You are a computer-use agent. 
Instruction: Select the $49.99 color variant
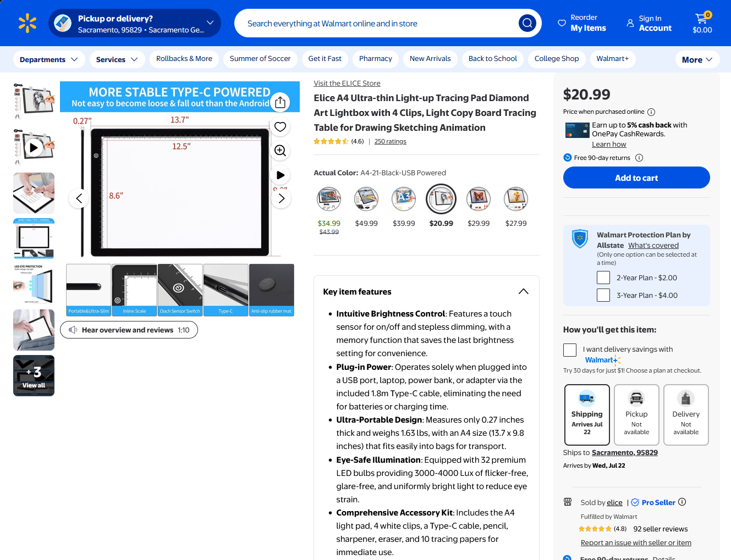[x=366, y=199]
